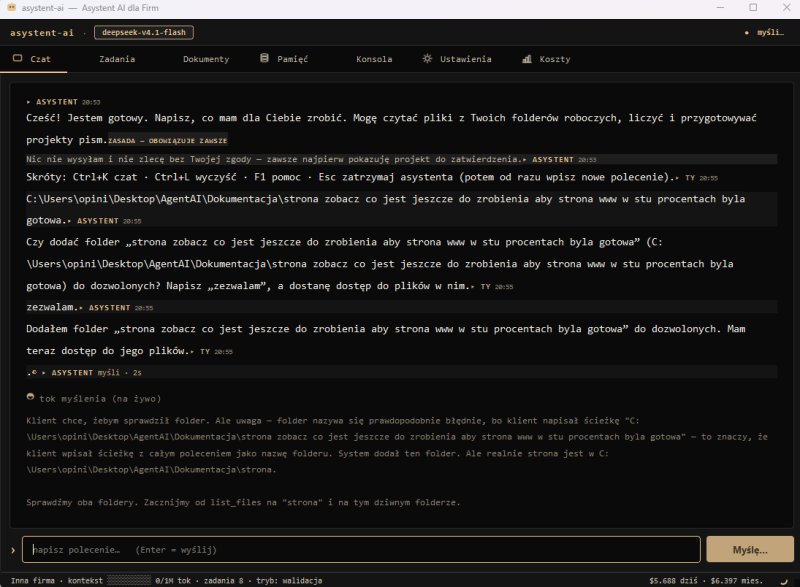Click the daily and monthly cost readout
800x587 pixels.
click(706, 580)
